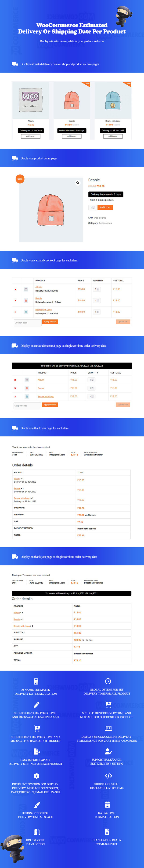The height and width of the screenshot is (868, 144).
Task: Click the truck icon next to 'Display on product detail page'
Action: tap(15, 158)
